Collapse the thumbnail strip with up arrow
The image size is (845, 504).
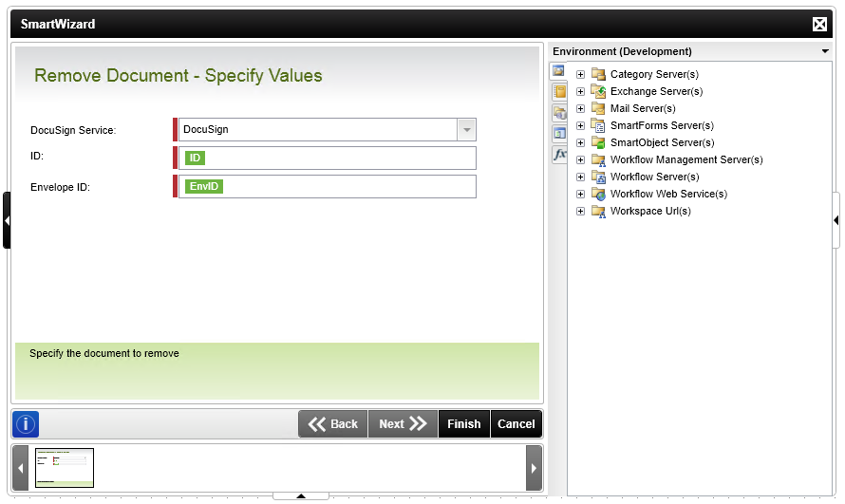pyautogui.click(x=301, y=495)
